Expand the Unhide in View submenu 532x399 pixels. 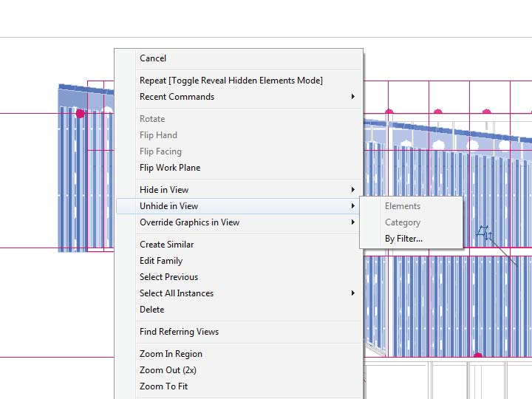pos(168,206)
